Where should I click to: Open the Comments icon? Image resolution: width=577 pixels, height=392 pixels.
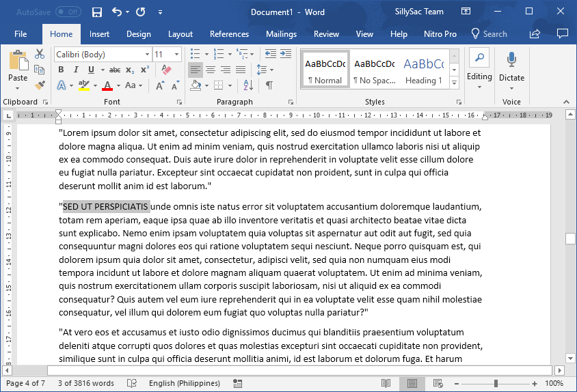[562, 34]
